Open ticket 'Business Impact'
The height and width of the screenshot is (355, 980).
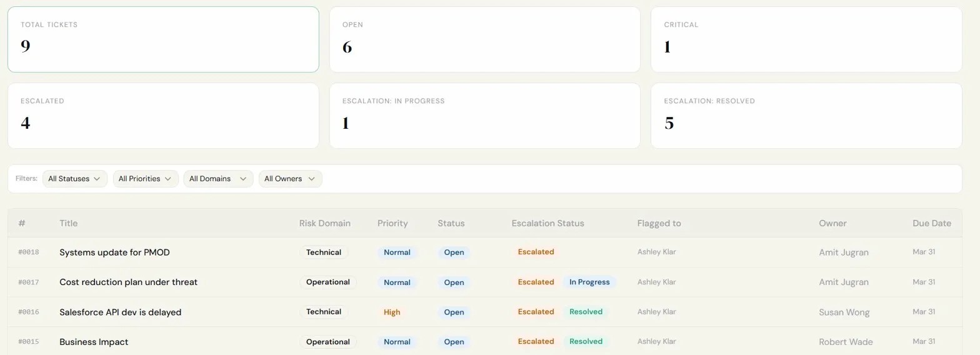pos(94,342)
